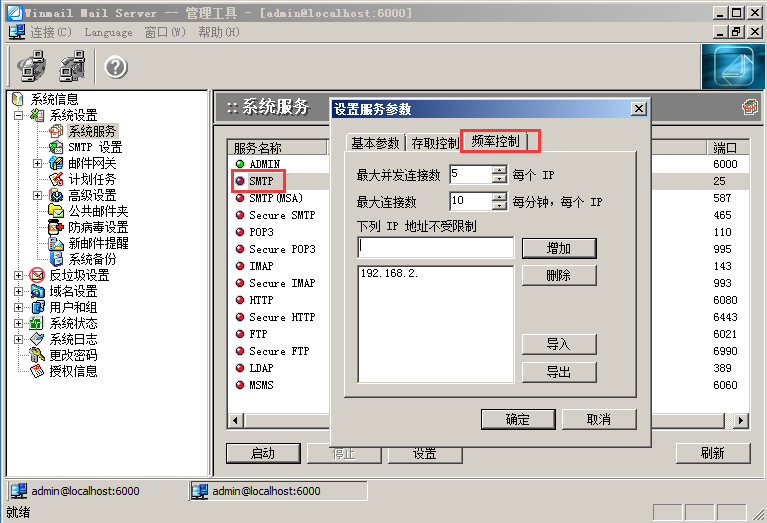Click the 最大连接数 value field
This screenshot has width=767, height=523.
(471, 201)
